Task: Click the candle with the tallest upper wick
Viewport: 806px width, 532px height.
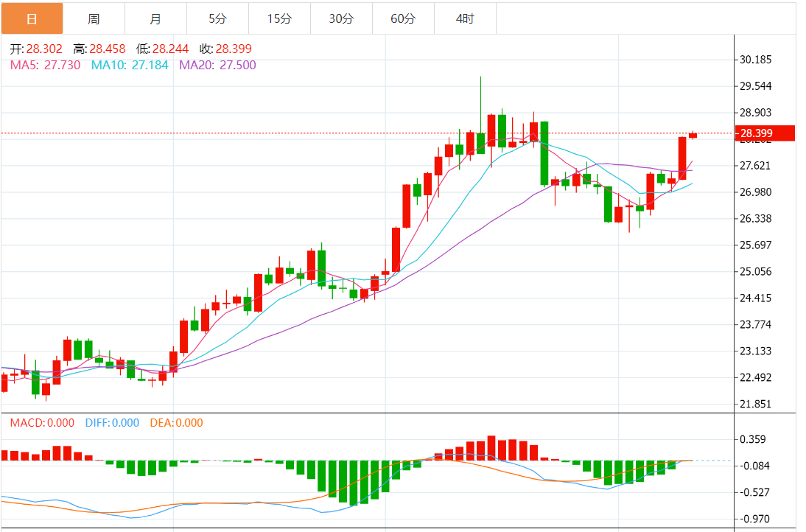Action: (x=480, y=143)
